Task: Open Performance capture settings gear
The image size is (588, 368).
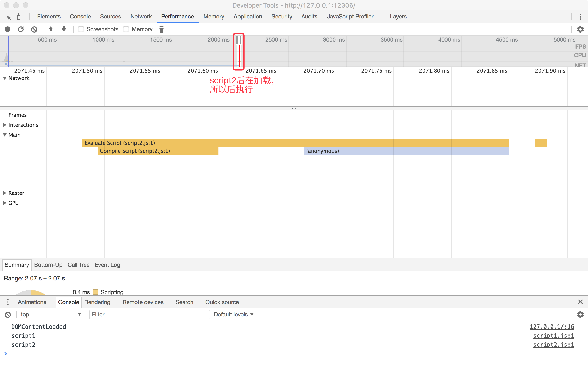Action: tap(580, 29)
